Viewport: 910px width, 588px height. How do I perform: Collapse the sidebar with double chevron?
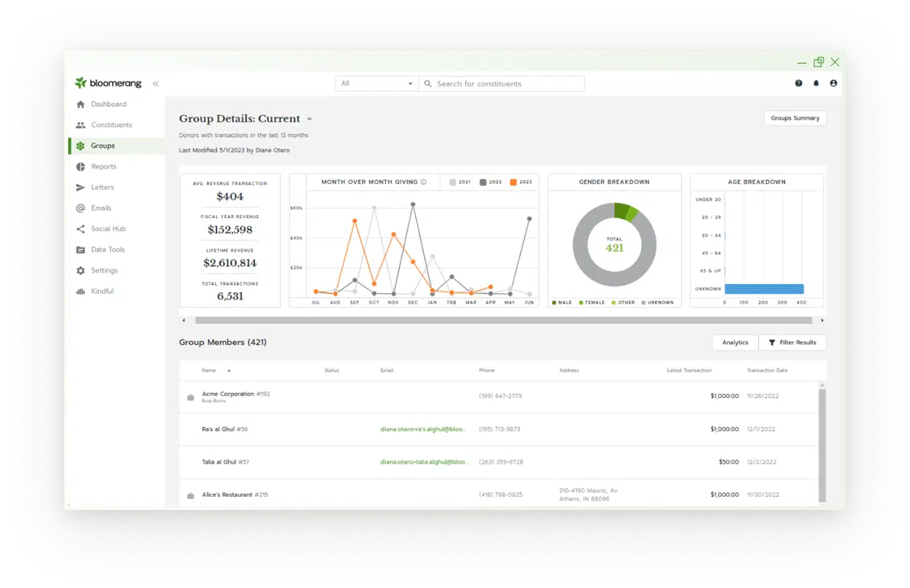tap(155, 83)
